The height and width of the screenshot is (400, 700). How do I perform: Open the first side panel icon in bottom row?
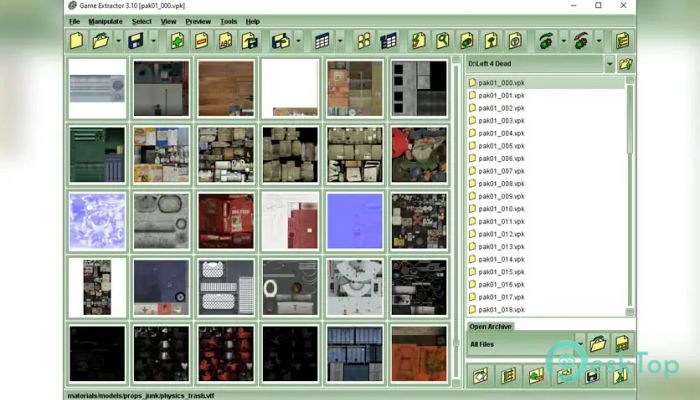(480, 375)
